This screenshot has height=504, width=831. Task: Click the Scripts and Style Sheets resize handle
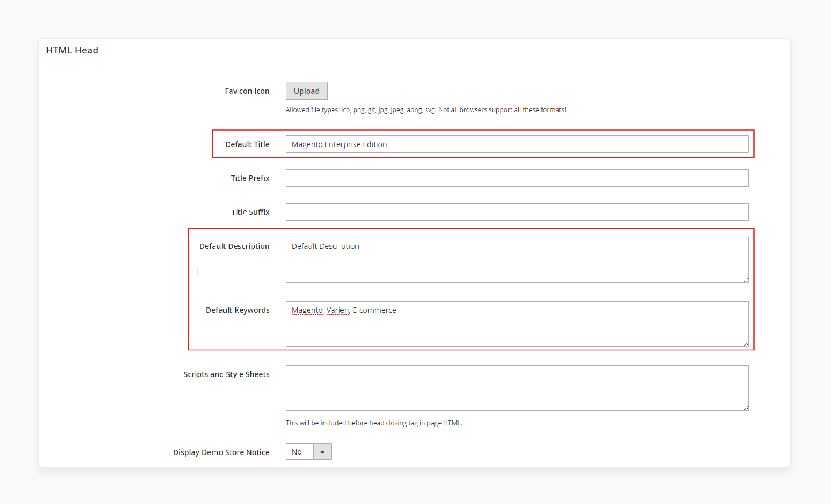coord(746,407)
